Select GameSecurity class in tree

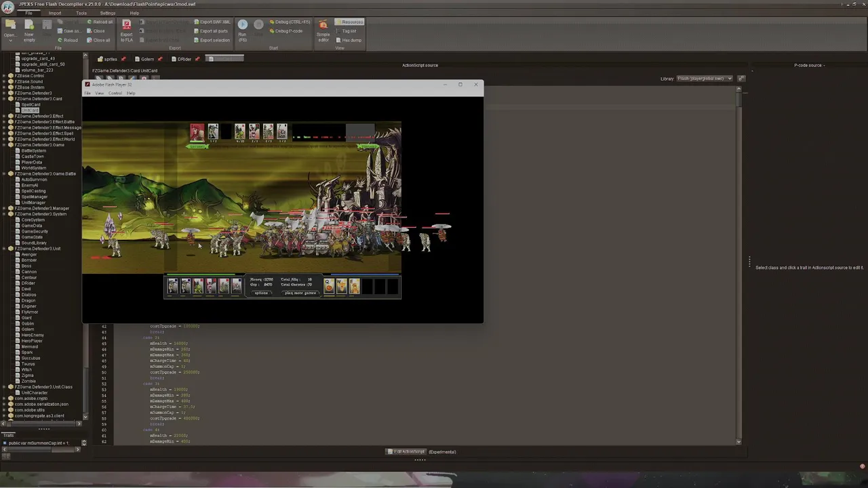tap(34, 231)
